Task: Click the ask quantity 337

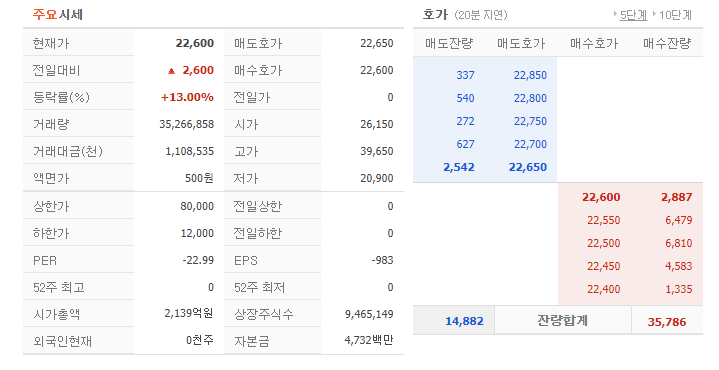Action: pos(465,75)
